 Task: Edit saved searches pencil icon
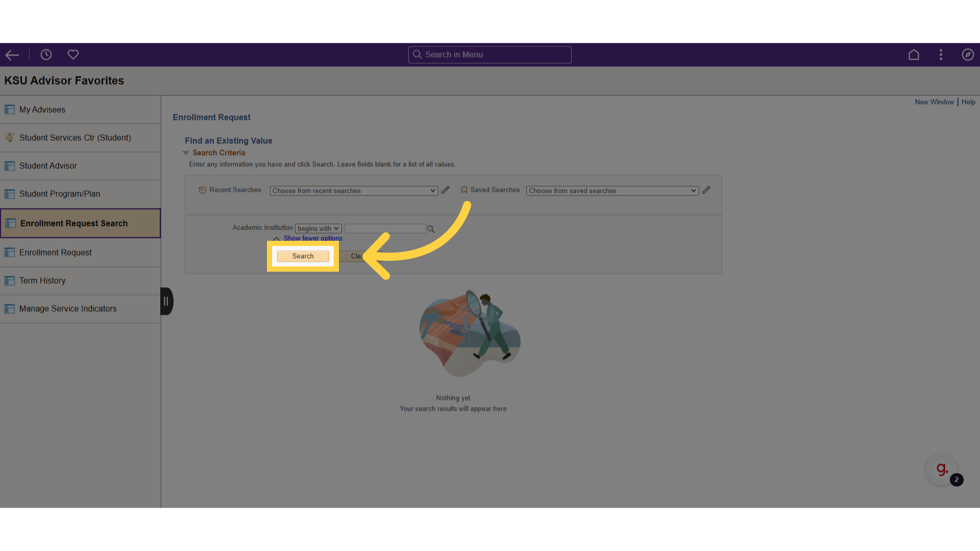click(706, 190)
